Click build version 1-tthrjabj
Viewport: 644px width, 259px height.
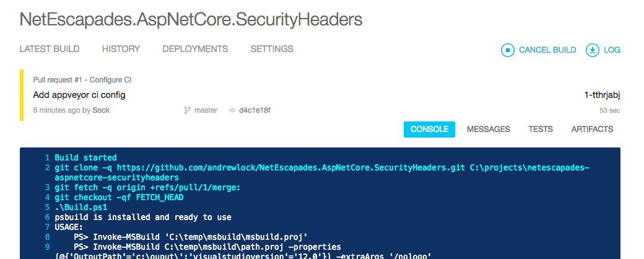coord(602,95)
